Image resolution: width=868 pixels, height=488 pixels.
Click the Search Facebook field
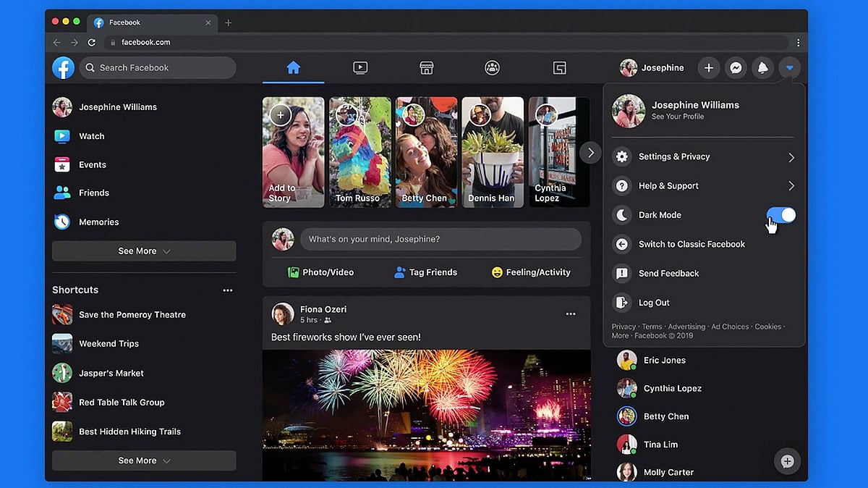tap(159, 68)
